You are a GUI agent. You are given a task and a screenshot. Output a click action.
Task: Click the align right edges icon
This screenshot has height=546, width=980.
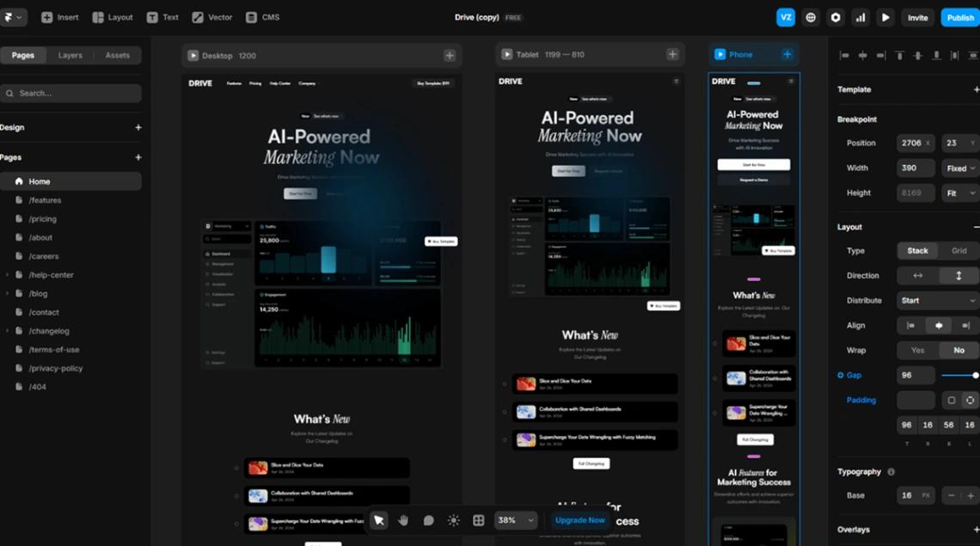click(880, 56)
